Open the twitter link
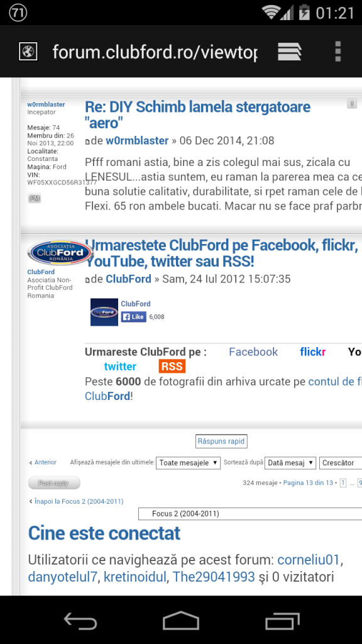 click(120, 367)
